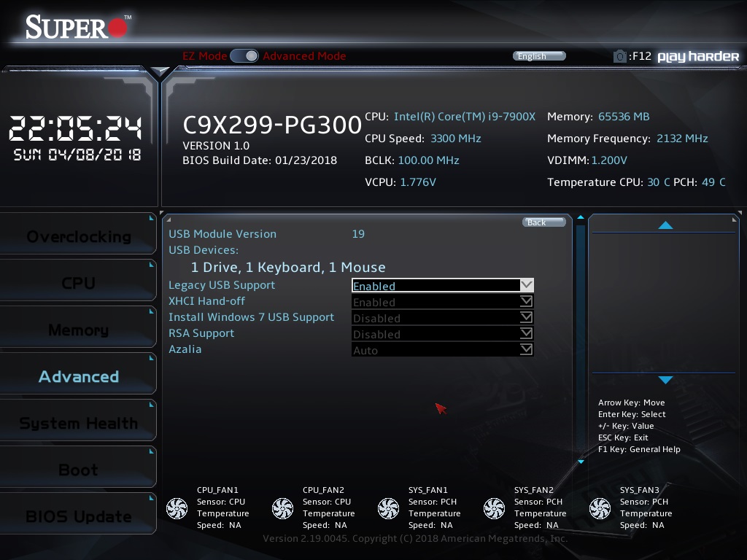
Task: Click the SYS_FAN2 fan icon
Action: pyautogui.click(x=494, y=508)
